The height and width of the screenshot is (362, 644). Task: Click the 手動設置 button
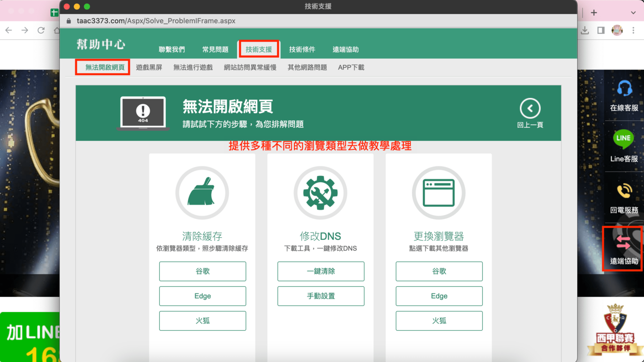[321, 296]
